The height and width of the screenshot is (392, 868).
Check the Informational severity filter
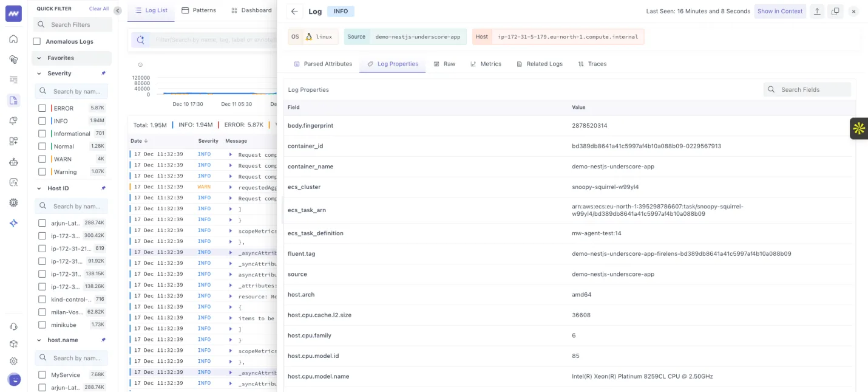click(x=42, y=134)
